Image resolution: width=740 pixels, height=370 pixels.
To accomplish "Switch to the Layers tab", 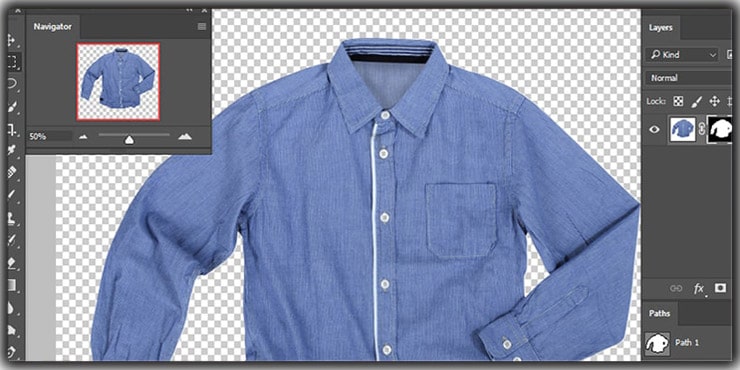I will 660,27.
